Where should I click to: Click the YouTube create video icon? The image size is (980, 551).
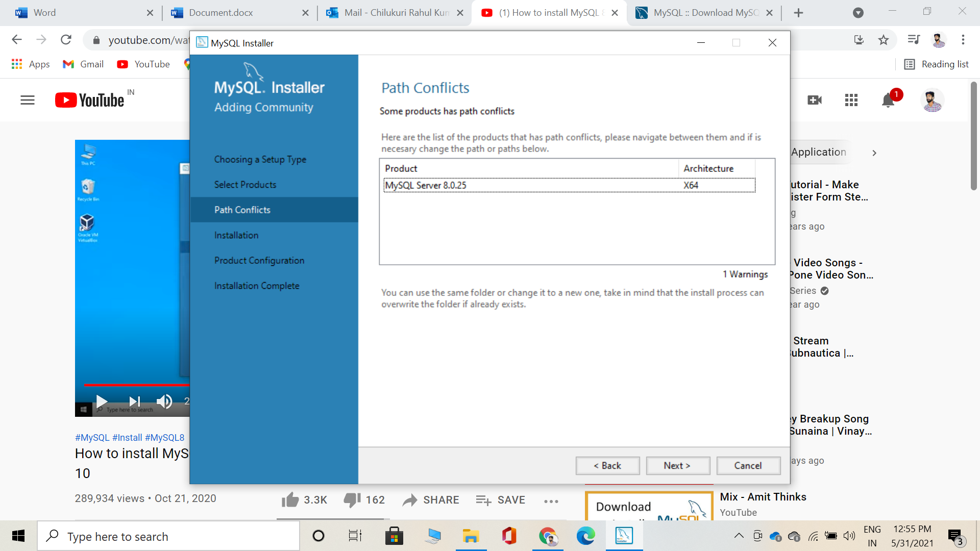[815, 100]
